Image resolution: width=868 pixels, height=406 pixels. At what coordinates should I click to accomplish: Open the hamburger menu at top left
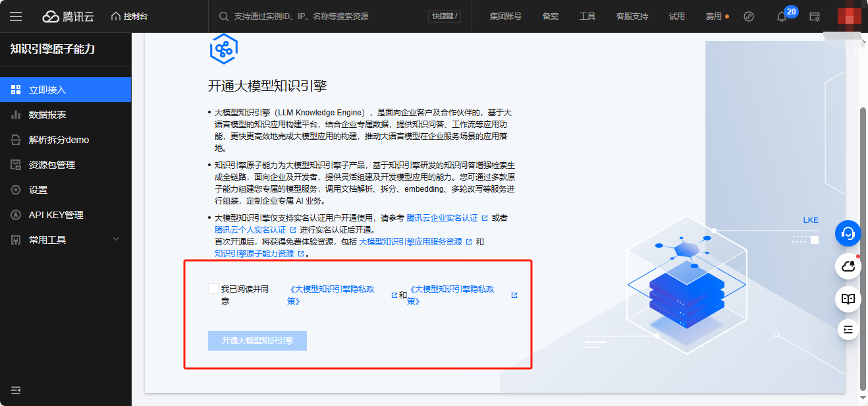[16, 16]
